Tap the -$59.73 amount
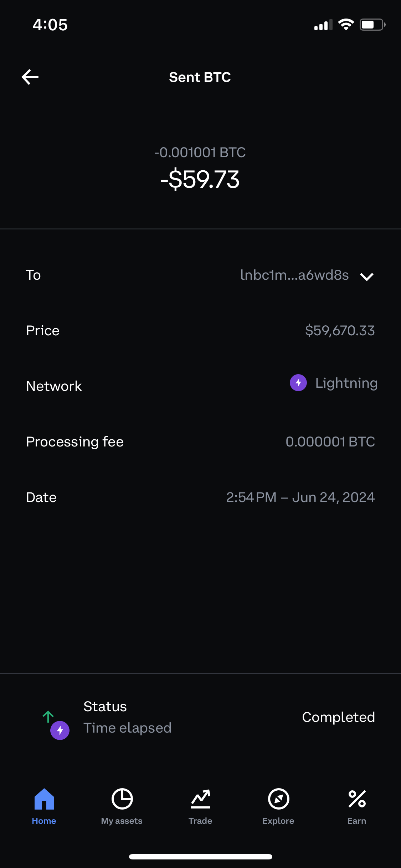Viewport: 401px width, 868px height. [200, 179]
